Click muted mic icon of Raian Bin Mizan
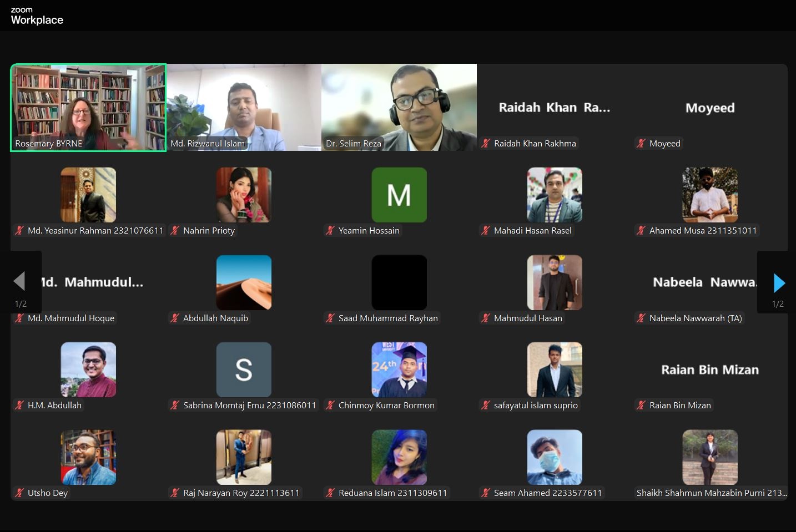 (x=641, y=406)
